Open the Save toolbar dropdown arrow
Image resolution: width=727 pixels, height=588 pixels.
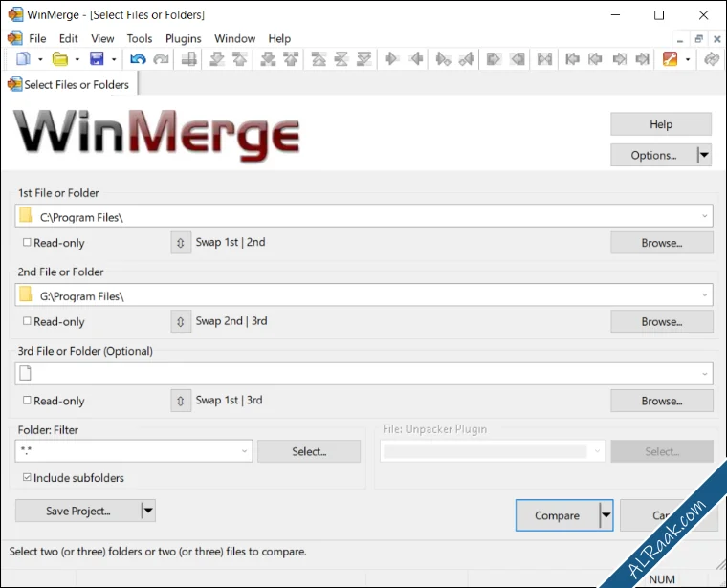(x=114, y=59)
